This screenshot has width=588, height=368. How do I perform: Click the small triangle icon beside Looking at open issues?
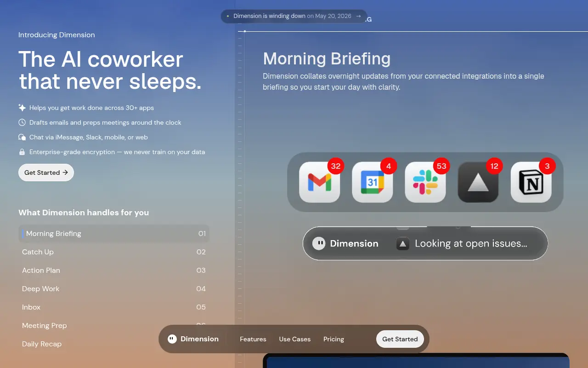pyautogui.click(x=403, y=244)
